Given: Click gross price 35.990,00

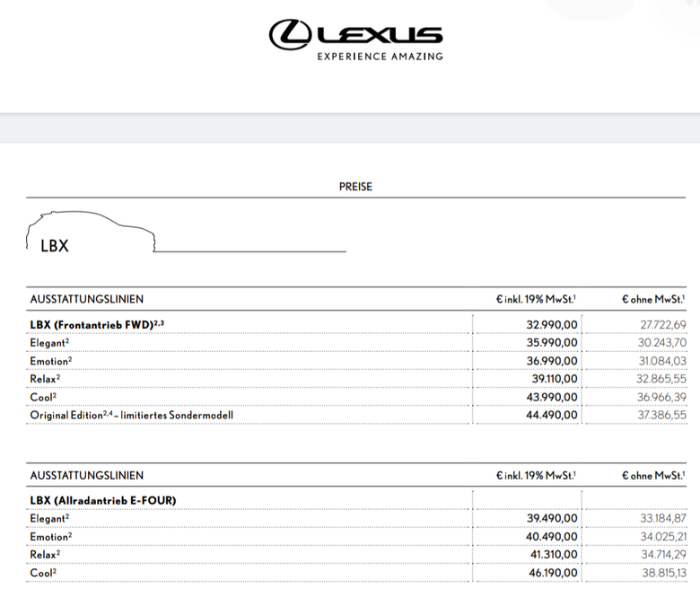Looking at the screenshot, I should click(x=552, y=343).
